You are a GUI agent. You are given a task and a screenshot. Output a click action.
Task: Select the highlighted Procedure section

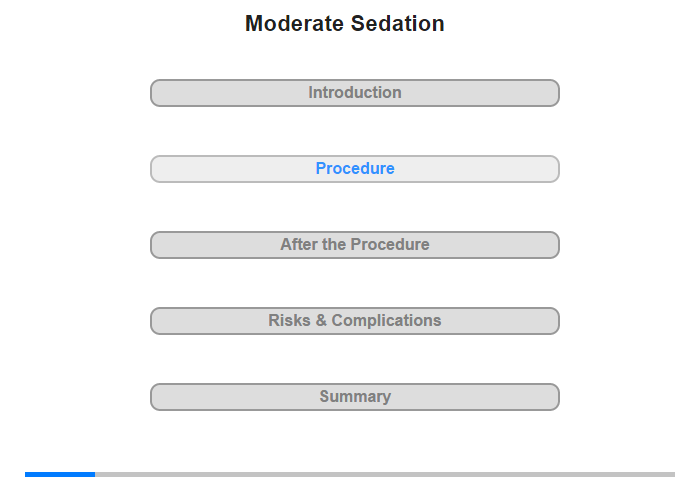(x=355, y=169)
